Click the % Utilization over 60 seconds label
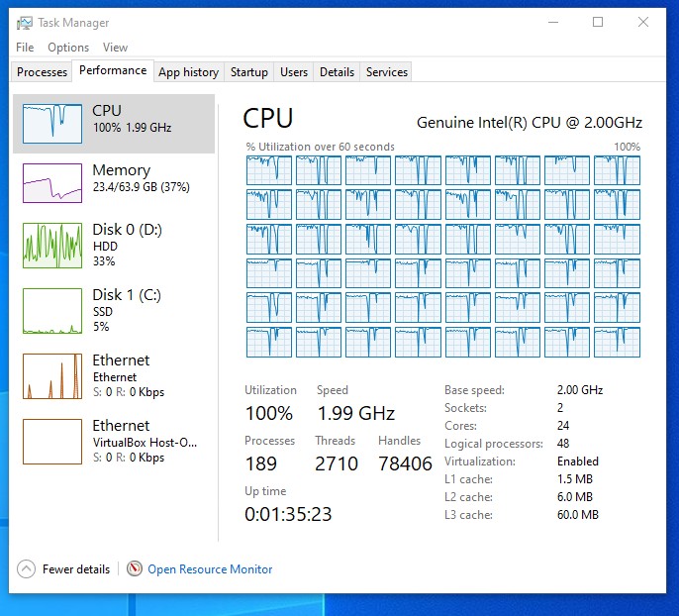This screenshot has height=616, width=679. pyautogui.click(x=320, y=147)
